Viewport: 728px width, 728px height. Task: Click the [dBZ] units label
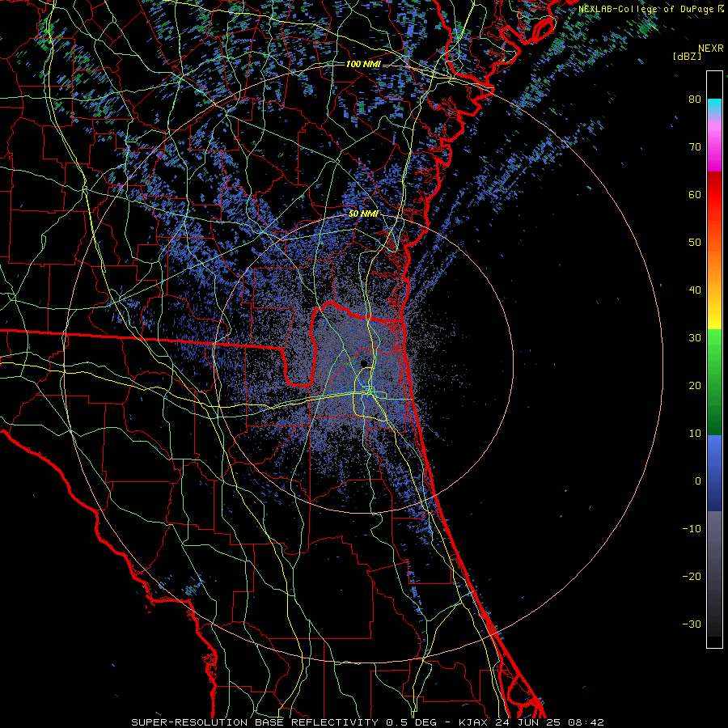[687, 56]
